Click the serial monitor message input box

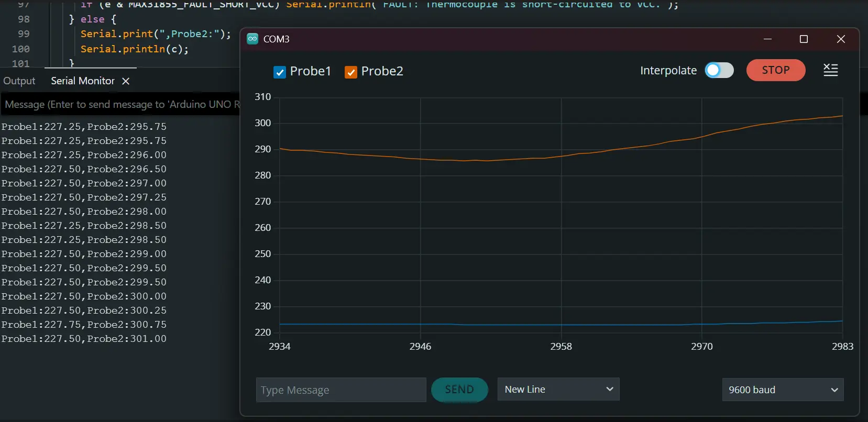120,104
